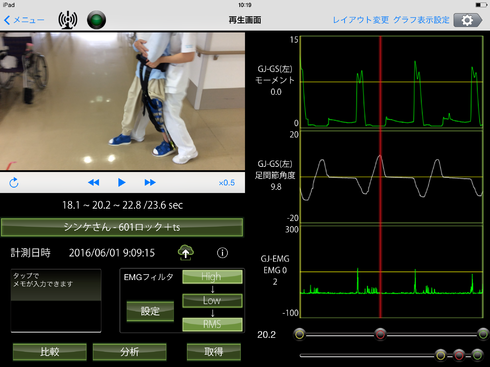This screenshot has height=367, width=490.
Task: Tap the memo input box
Action: (x=56, y=301)
